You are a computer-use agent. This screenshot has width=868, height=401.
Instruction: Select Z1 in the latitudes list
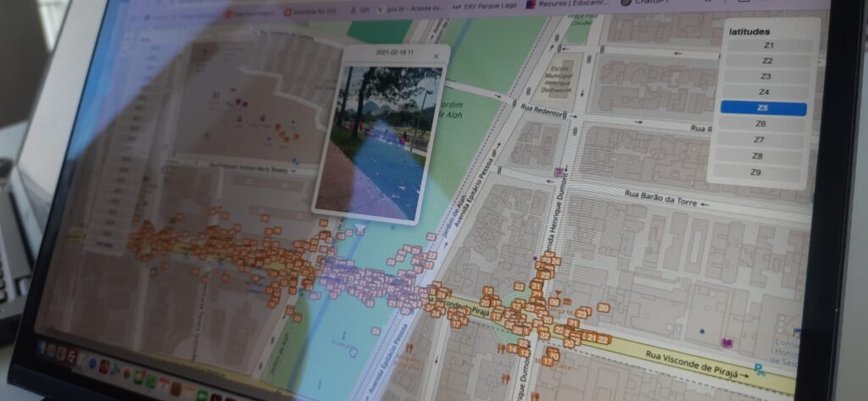[768, 46]
